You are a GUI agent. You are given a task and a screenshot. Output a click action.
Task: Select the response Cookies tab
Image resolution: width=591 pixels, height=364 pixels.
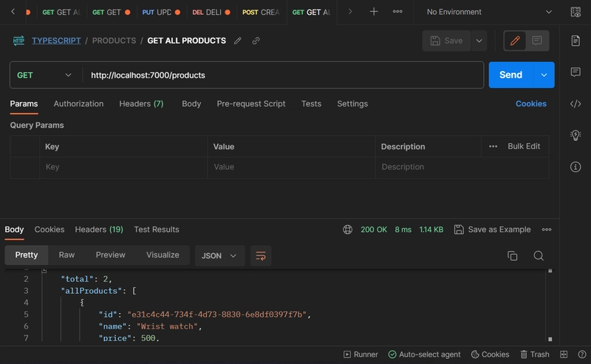click(49, 230)
